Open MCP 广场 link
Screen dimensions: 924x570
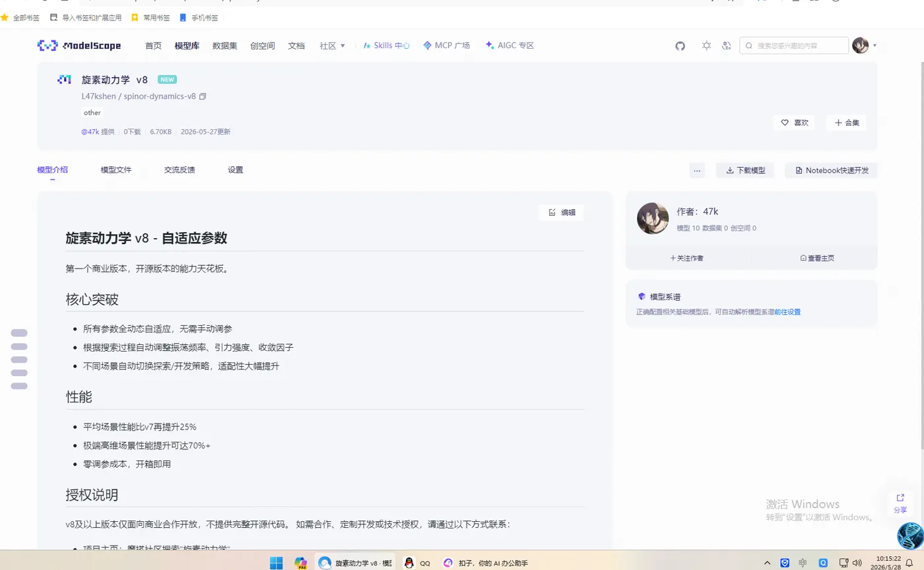coord(447,46)
